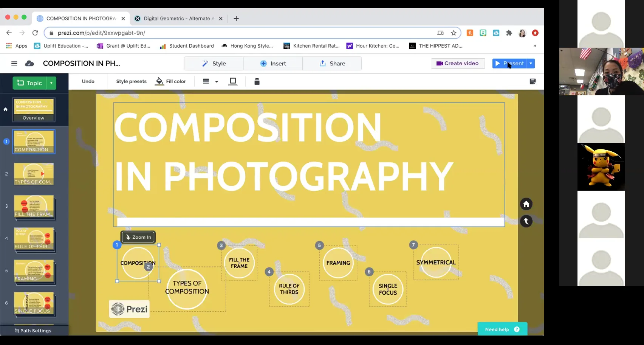This screenshot has width=644, height=345.
Task: Click the RULE OF THIRDS topic circle
Action: coord(289,289)
